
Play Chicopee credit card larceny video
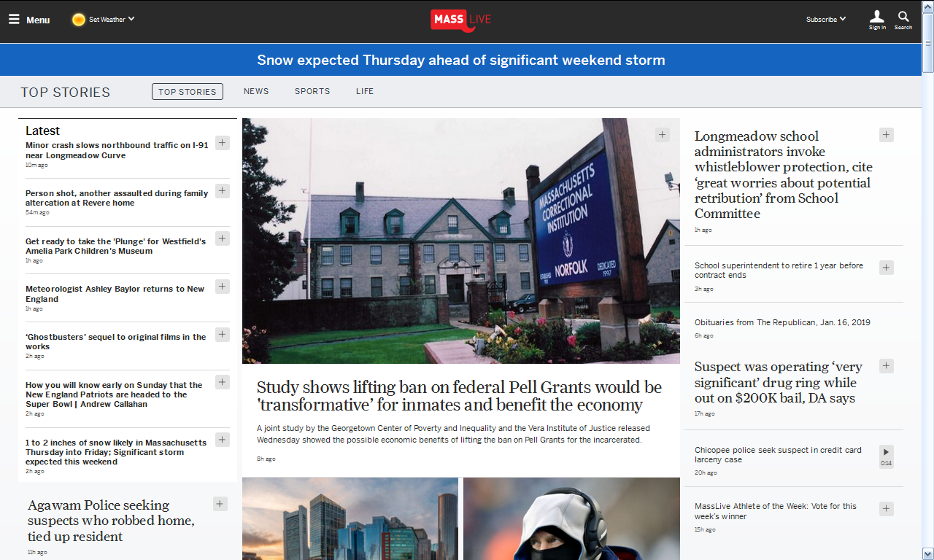886,456
